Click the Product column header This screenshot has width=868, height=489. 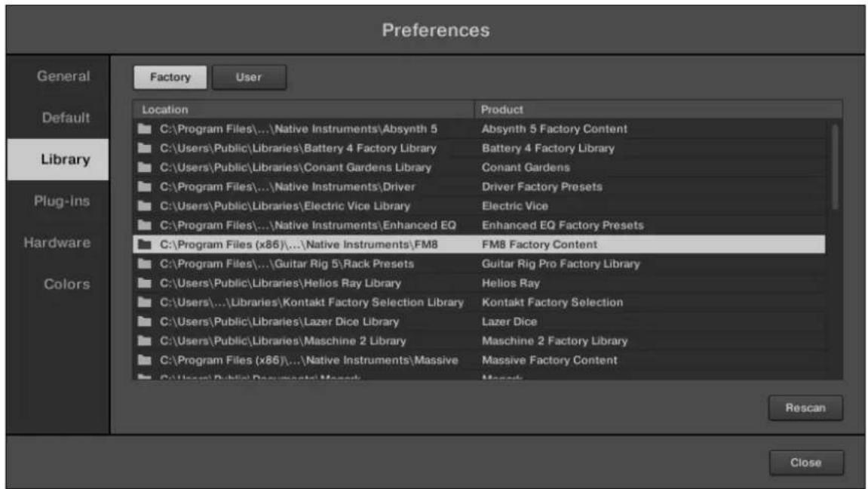tap(658, 109)
